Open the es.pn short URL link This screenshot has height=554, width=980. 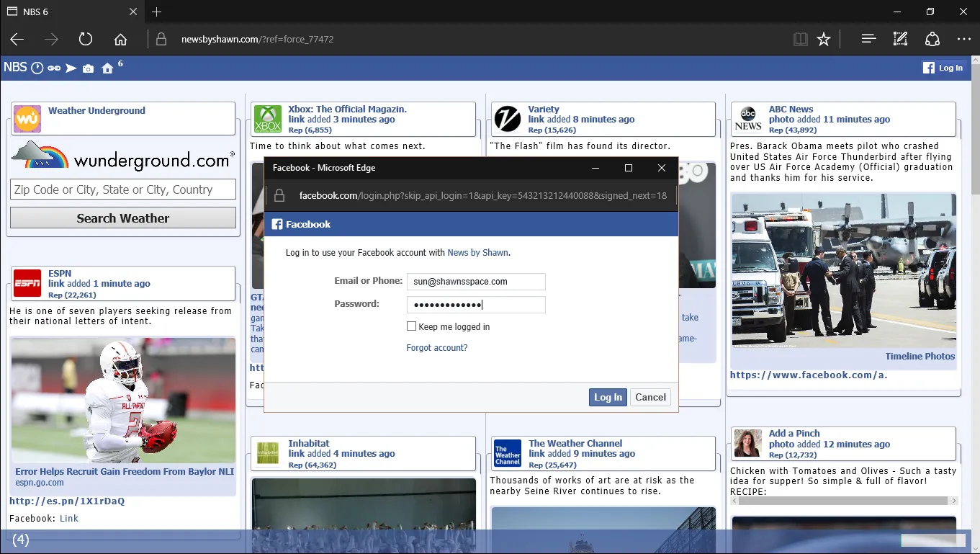tap(67, 501)
